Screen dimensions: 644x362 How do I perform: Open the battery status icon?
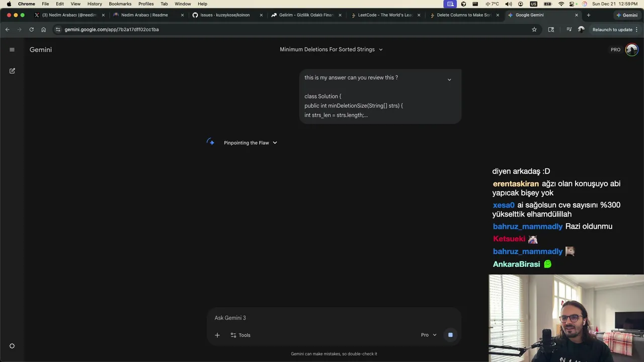(548, 4)
